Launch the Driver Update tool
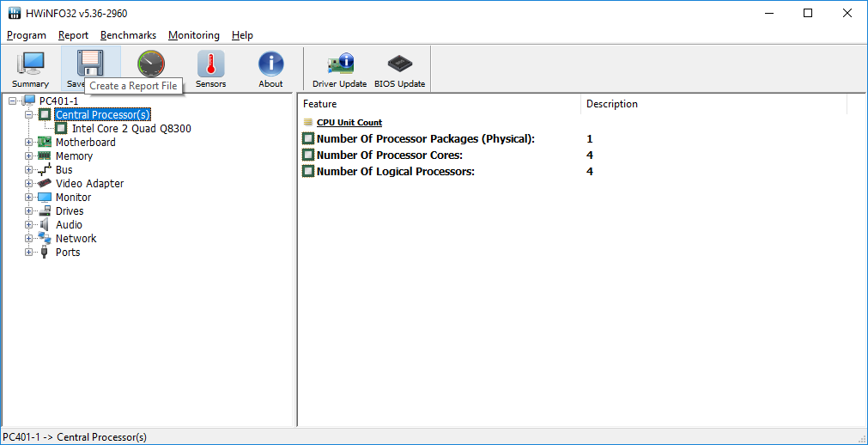This screenshot has width=868, height=445. pyautogui.click(x=340, y=69)
